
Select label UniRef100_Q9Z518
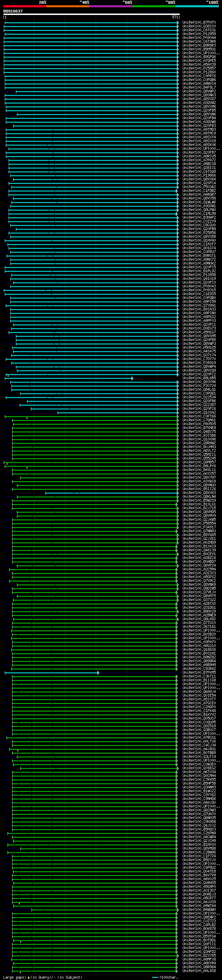(199, 726)
